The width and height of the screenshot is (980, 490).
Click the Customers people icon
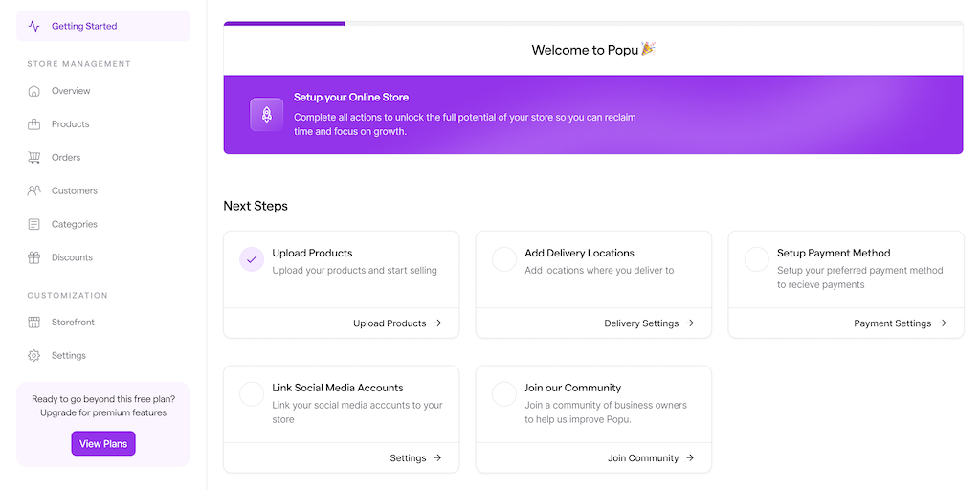pos(34,190)
